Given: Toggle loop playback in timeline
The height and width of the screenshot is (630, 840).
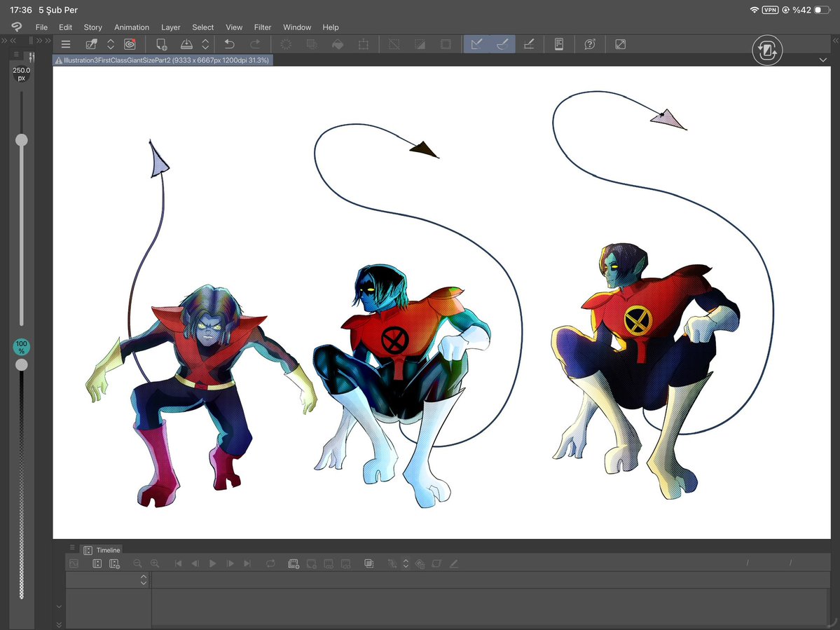Looking at the screenshot, I should [270, 563].
